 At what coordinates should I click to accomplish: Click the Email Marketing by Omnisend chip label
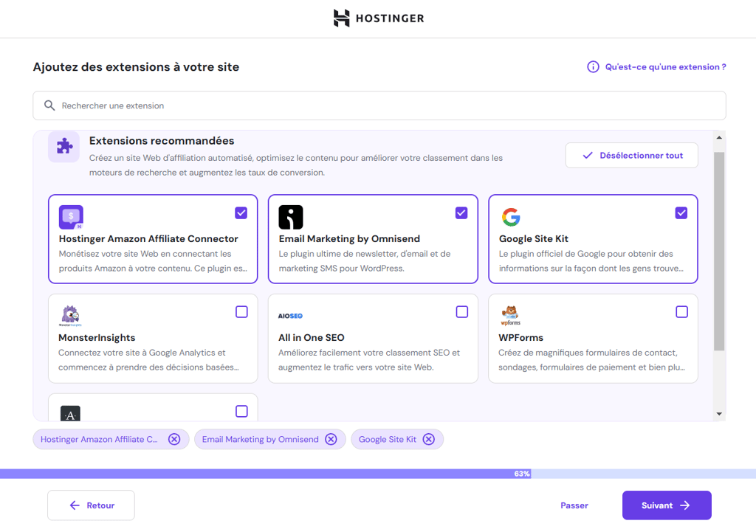click(x=261, y=440)
